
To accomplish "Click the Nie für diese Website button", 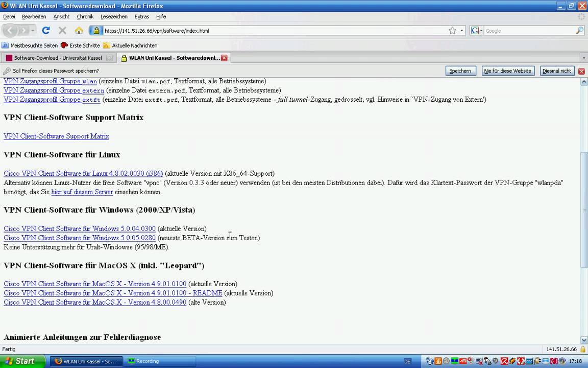I will (508, 71).
